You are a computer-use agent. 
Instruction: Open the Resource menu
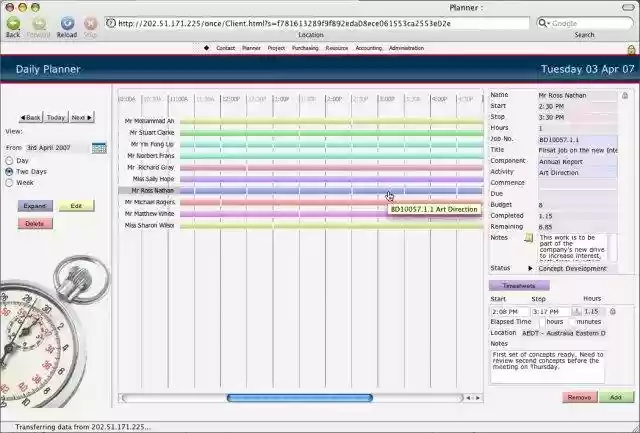click(x=337, y=48)
